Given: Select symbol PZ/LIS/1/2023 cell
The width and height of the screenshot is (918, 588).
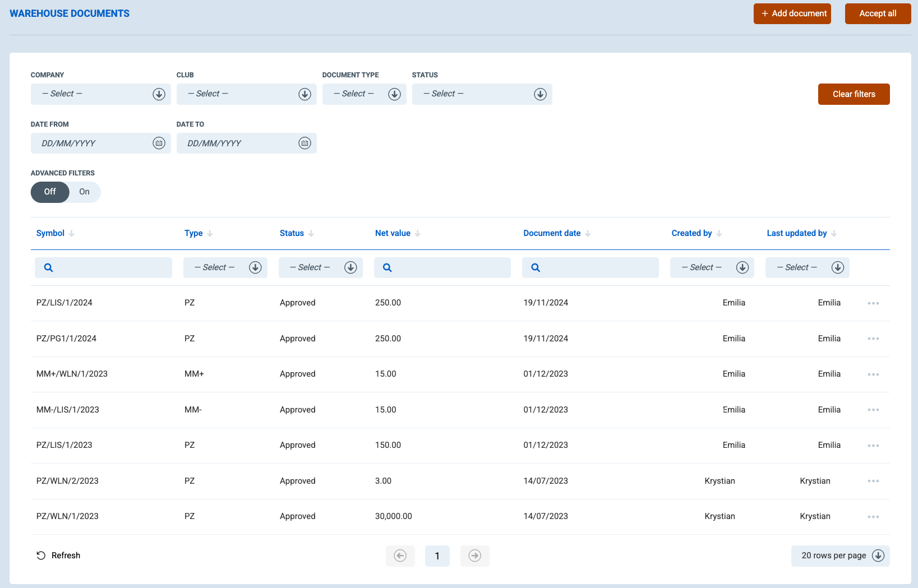Looking at the screenshot, I should click(x=64, y=446).
